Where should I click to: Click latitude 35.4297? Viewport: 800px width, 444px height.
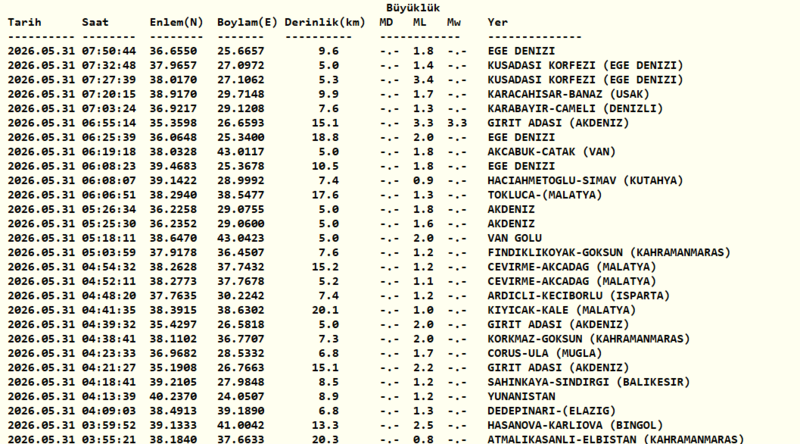(x=173, y=325)
